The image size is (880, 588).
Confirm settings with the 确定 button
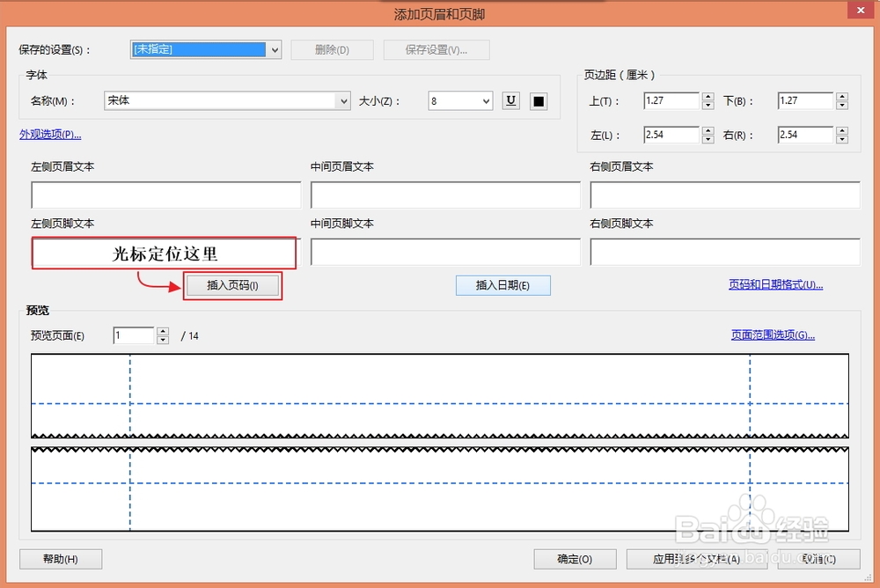[574, 559]
